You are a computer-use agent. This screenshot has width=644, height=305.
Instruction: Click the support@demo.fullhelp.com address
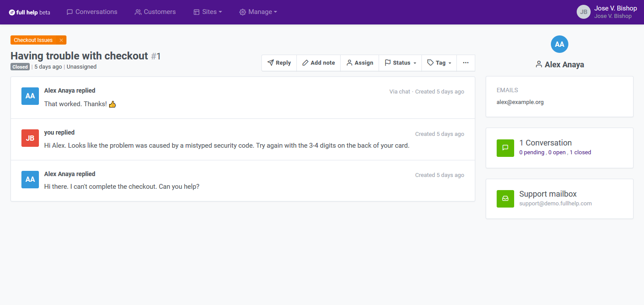click(556, 204)
